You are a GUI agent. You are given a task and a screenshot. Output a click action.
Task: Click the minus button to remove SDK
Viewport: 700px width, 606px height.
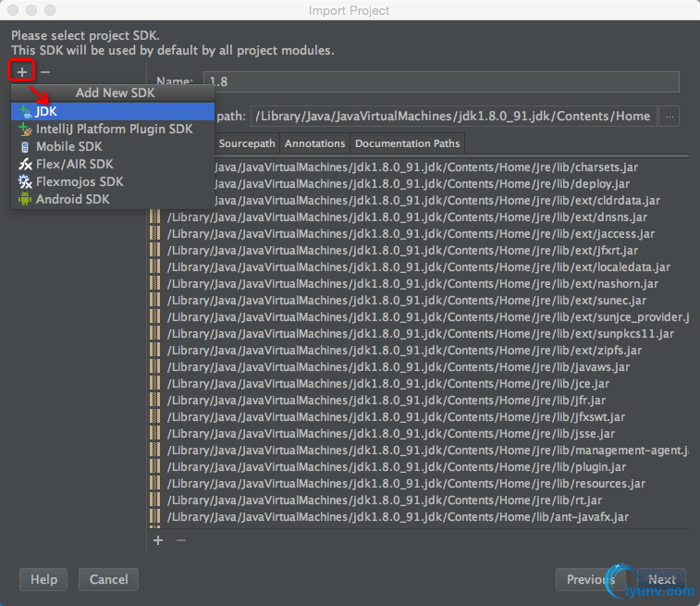point(45,71)
